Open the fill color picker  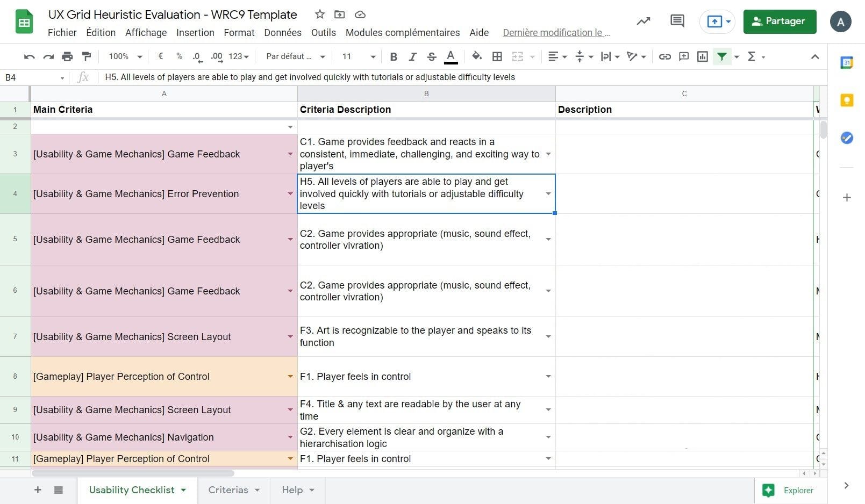point(476,56)
